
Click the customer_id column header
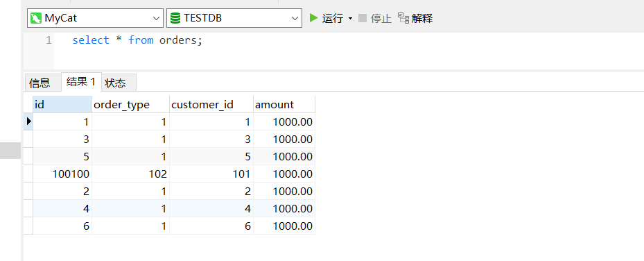click(211, 104)
